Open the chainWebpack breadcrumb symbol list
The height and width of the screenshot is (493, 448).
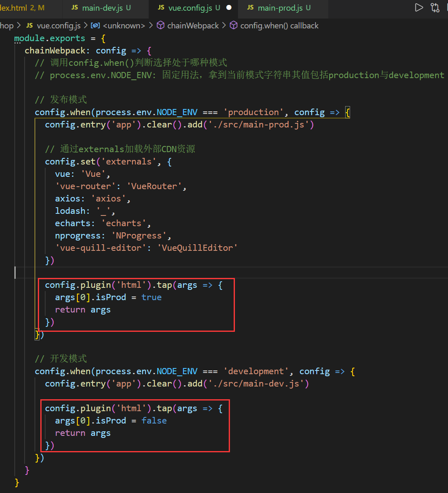[193, 25]
